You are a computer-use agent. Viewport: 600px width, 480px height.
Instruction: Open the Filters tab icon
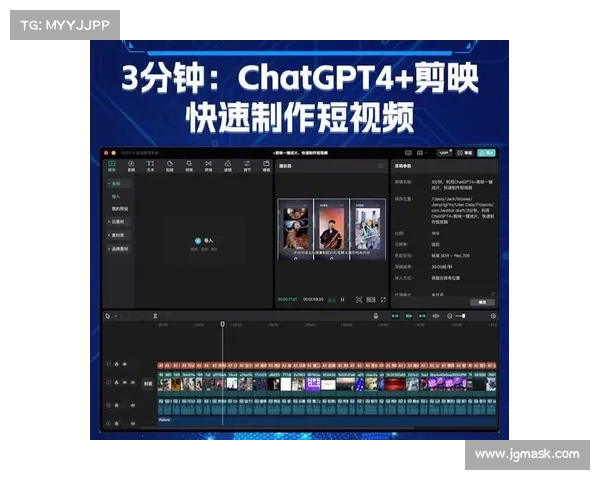[x=228, y=166]
